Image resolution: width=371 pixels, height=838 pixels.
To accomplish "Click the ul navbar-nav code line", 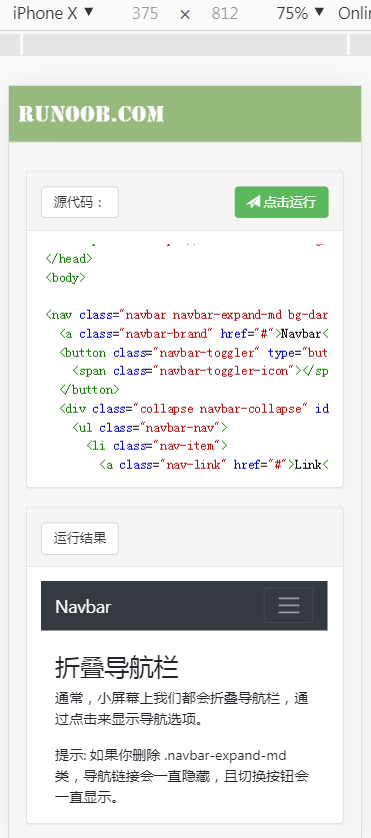I will point(150,428).
